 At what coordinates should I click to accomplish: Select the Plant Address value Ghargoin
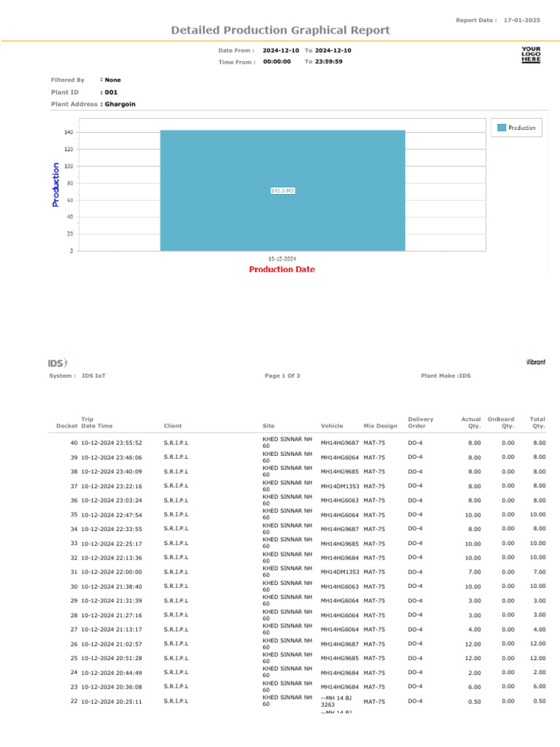(x=120, y=104)
